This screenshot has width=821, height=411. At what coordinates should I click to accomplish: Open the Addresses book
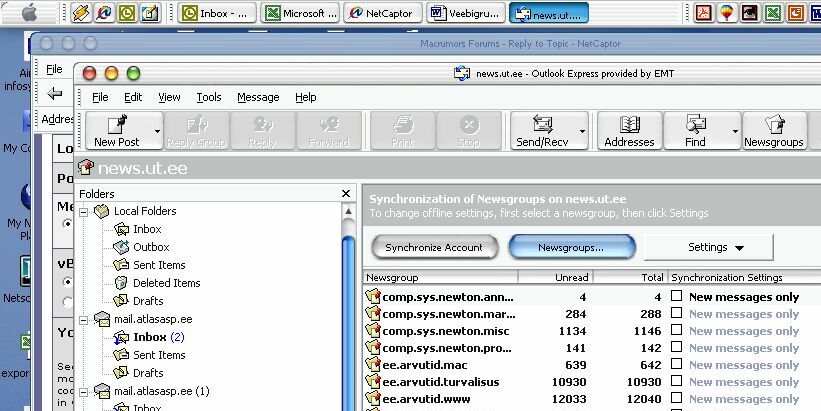629,131
